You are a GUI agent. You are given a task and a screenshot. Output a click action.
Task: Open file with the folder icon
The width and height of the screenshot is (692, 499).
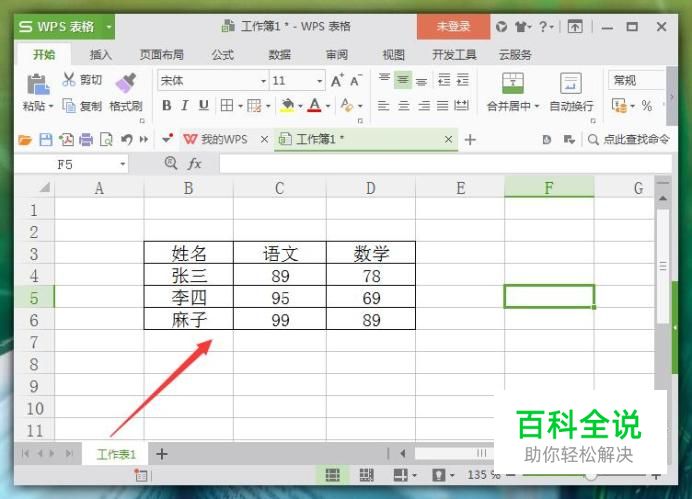[x=25, y=140]
